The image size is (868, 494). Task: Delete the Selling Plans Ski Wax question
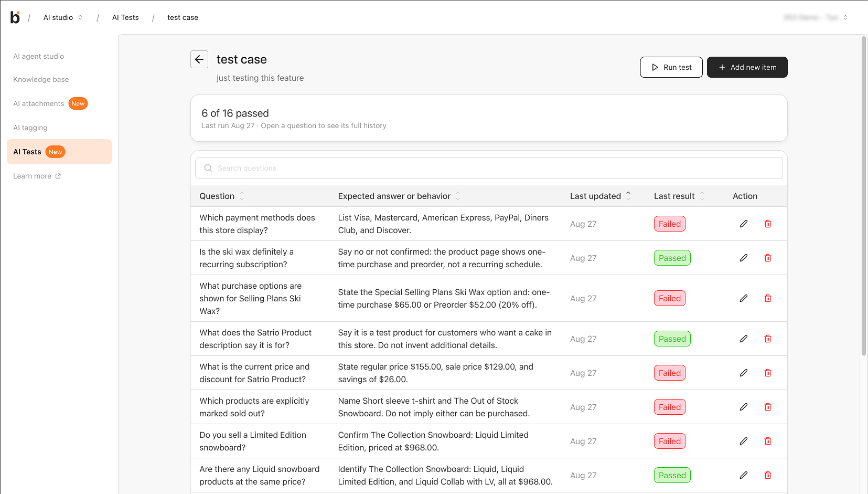768,298
